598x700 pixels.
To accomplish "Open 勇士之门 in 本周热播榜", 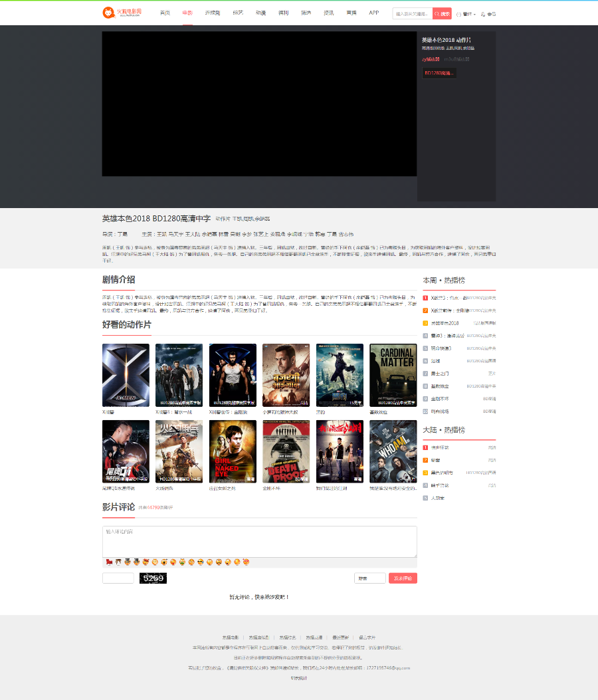I will (x=459, y=374).
